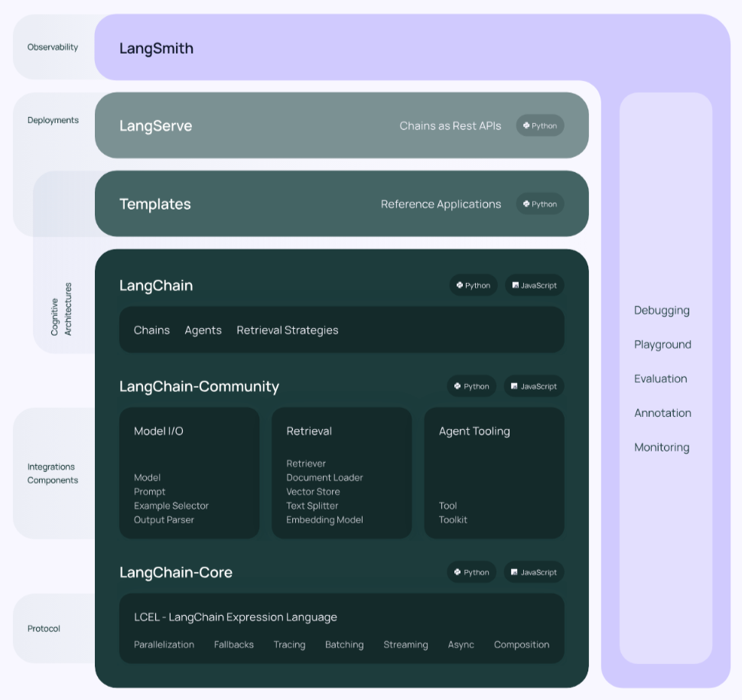
Task: Click 'Toolkit' in Agent Tooling card
Action: [x=453, y=519]
